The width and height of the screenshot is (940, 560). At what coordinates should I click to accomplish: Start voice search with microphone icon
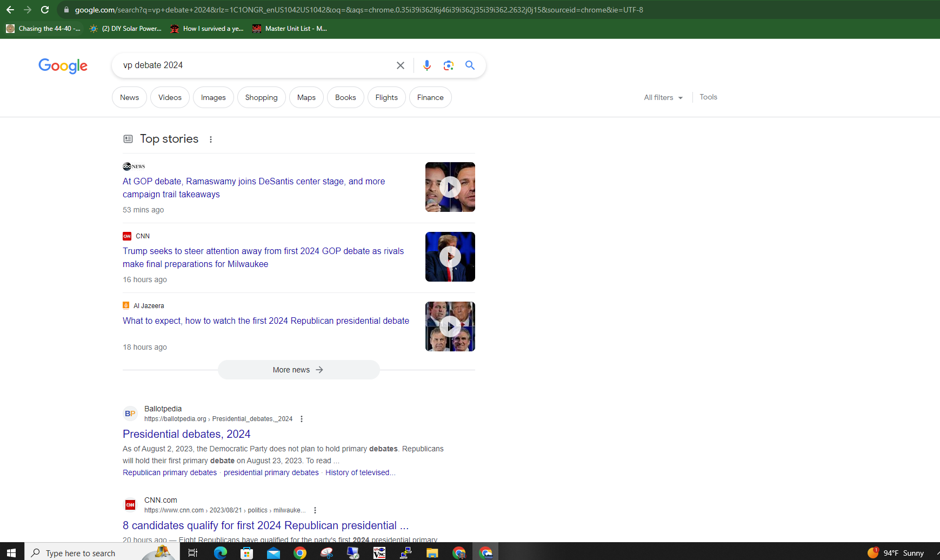pos(427,65)
